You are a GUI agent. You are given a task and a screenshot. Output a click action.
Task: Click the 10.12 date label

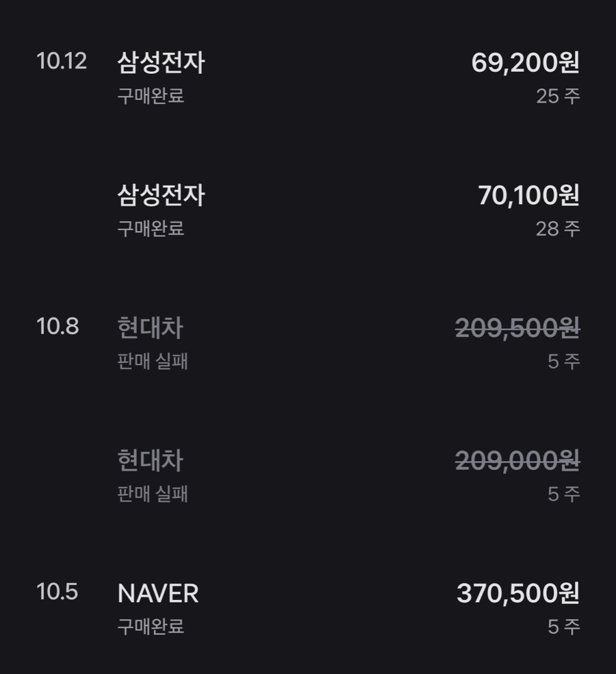point(62,61)
